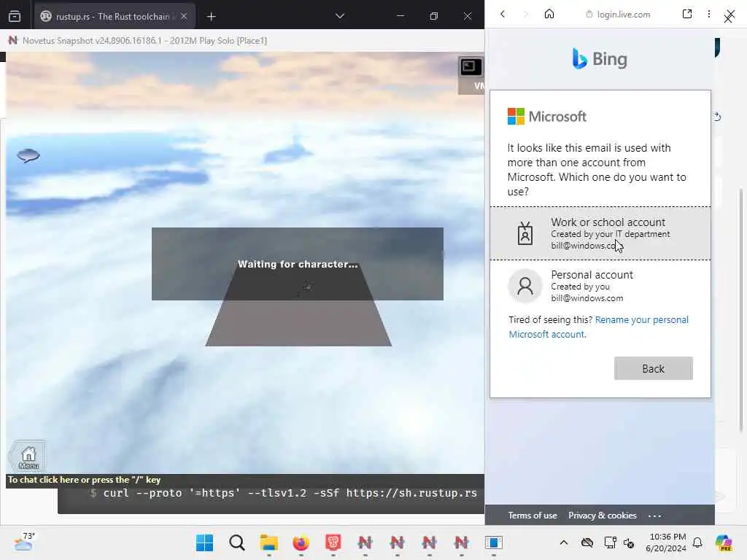Open Firefox from the taskbar
The image size is (747, 560).
point(301,542)
